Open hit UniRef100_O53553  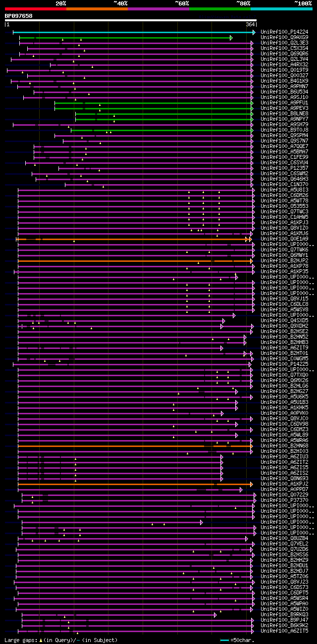tap(284, 206)
